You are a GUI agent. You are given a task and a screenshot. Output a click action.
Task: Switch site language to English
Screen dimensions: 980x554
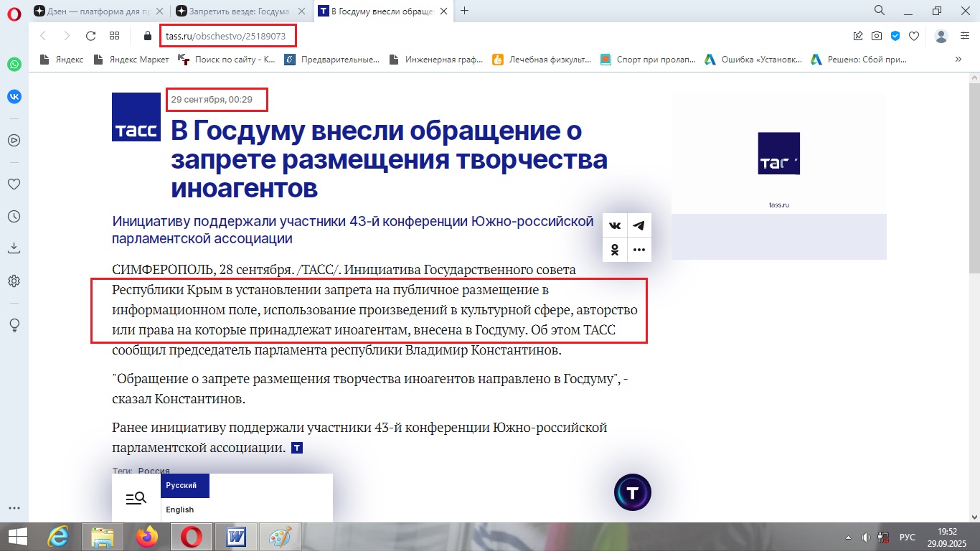coord(180,510)
